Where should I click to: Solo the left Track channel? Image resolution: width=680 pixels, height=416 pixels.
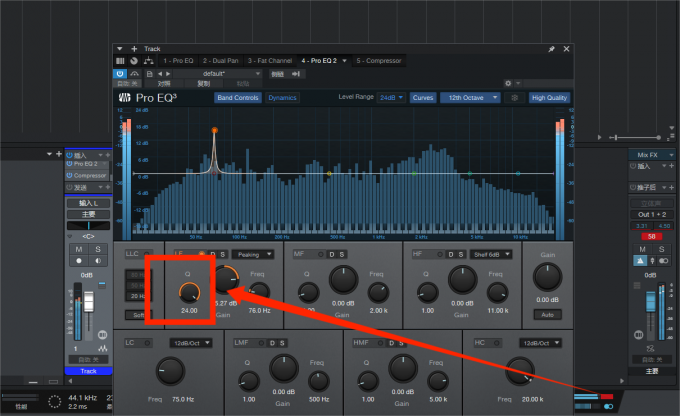[98, 249]
